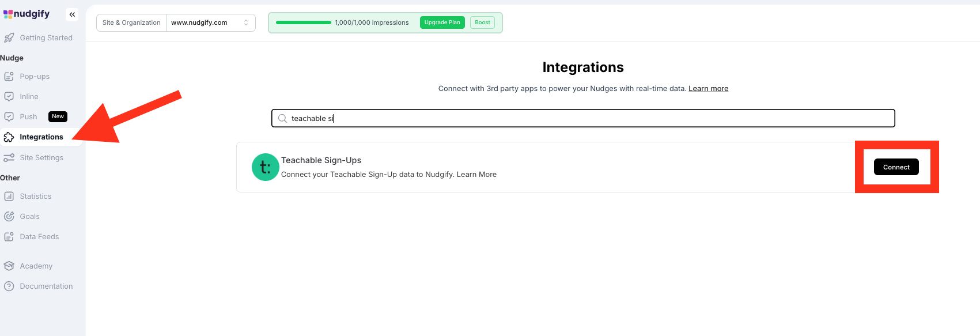980x336 pixels.
Task: Click the Data Feeds icon
Action: click(x=9, y=237)
